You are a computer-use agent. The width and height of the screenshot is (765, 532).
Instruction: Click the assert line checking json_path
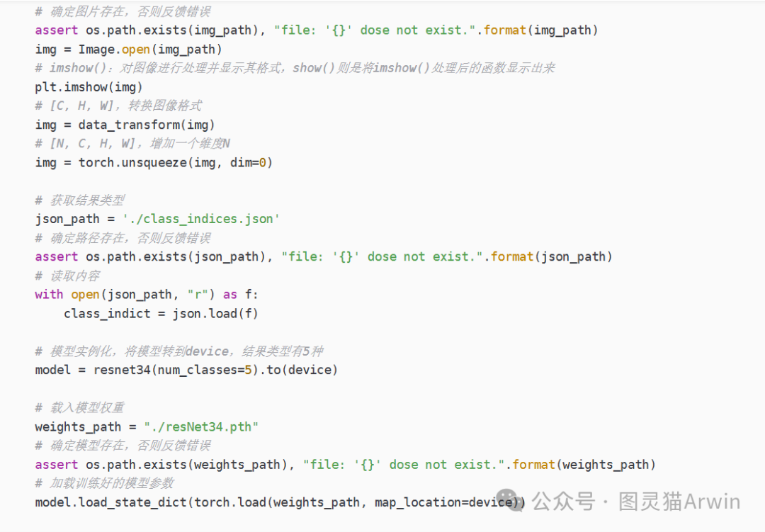pyautogui.click(x=324, y=256)
